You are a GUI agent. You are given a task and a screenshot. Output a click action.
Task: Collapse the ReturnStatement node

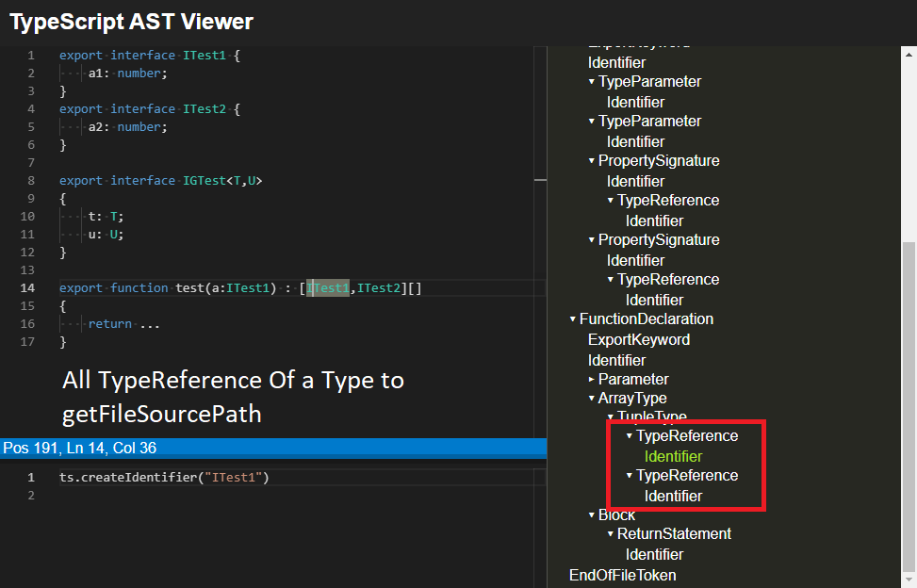[611, 533]
